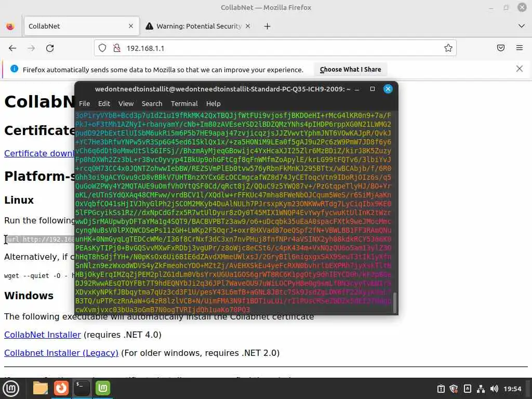
Task: Click the info icon in notification bar
Action: pyautogui.click(x=14, y=69)
